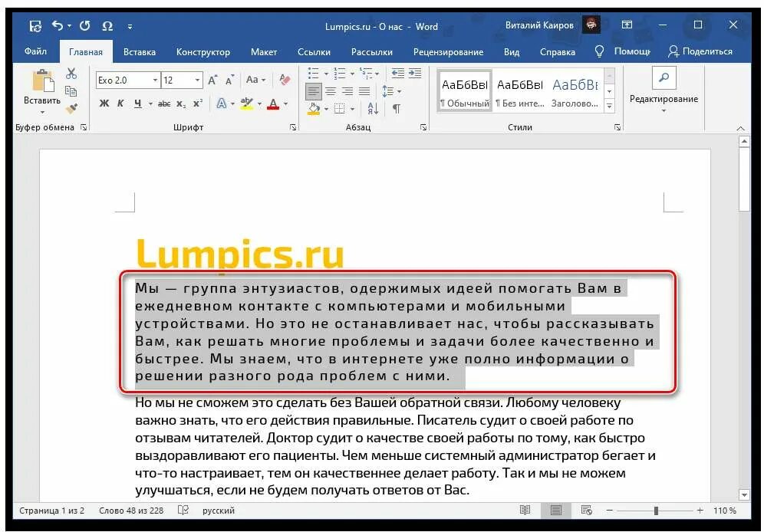Open font size dropdown showing 12

click(197, 80)
